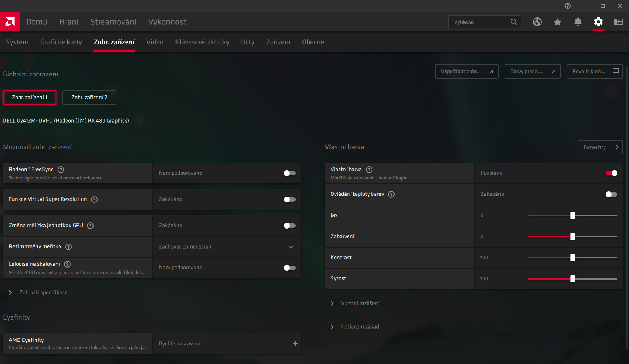Open the Obecné tab
Image resolution: width=629 pixels, height=364 pixels.
click(313, 42)
